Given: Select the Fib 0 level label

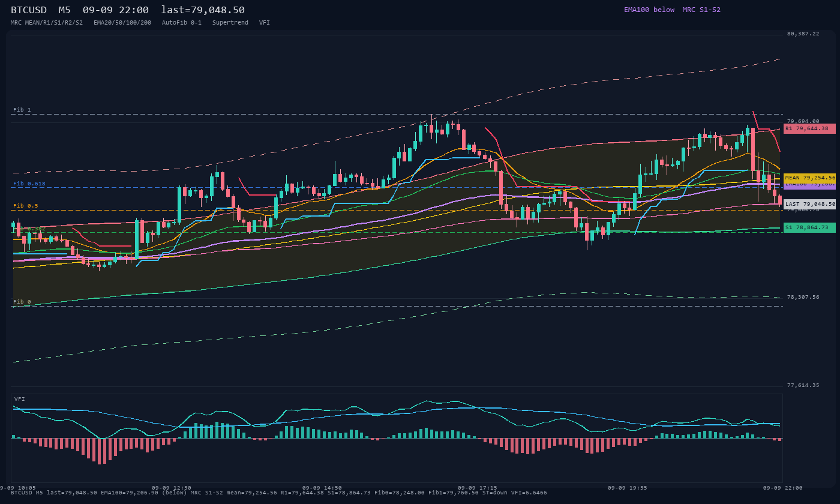Looking at the screenshot, I should (x=22, y=302).
